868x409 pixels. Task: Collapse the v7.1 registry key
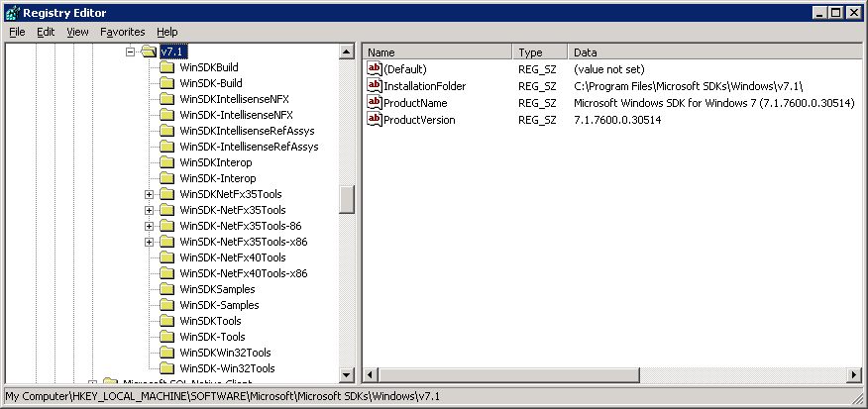[x=130, y=51]
